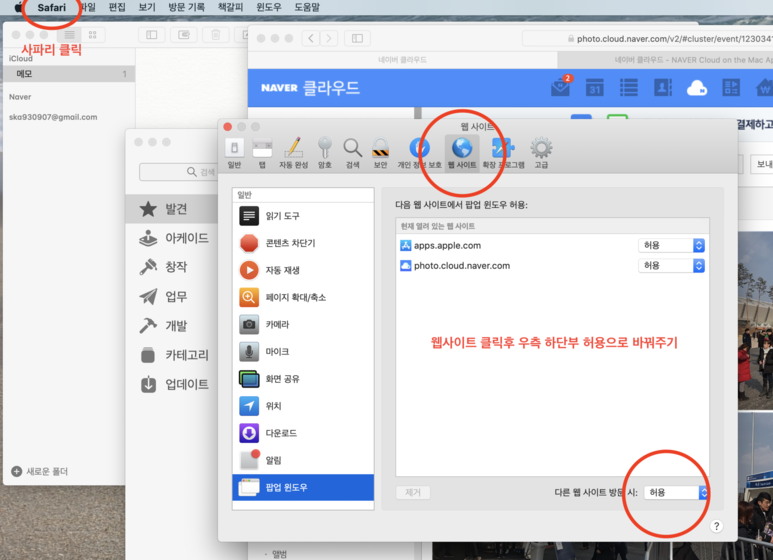Open Naver mail icon with badge
This screenshot has width=773, height=560.
tap(561, 87)
